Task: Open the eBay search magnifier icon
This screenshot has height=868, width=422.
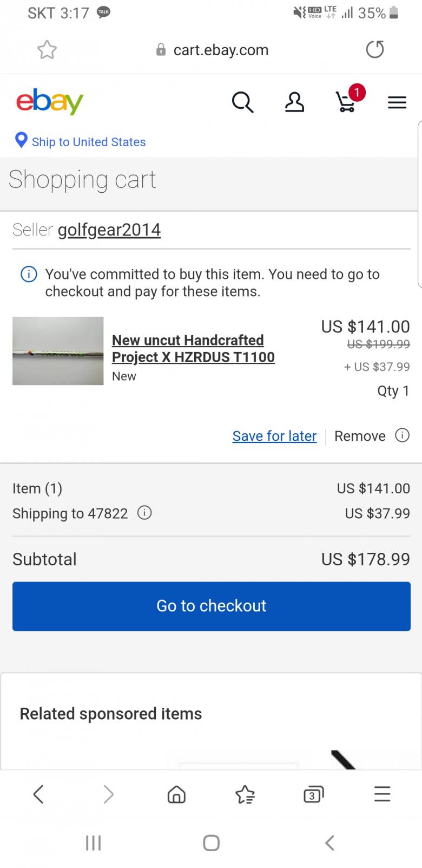Action: point(242,102)
